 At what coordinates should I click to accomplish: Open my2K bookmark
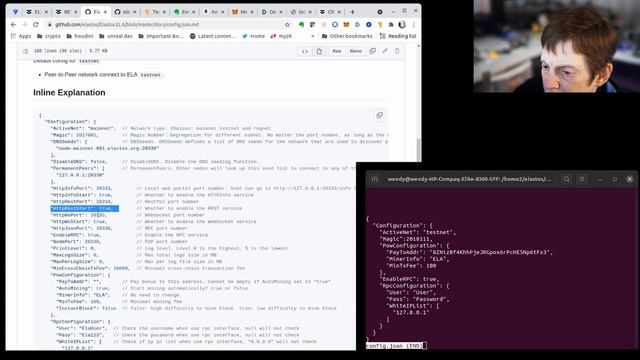coord(281,36)
